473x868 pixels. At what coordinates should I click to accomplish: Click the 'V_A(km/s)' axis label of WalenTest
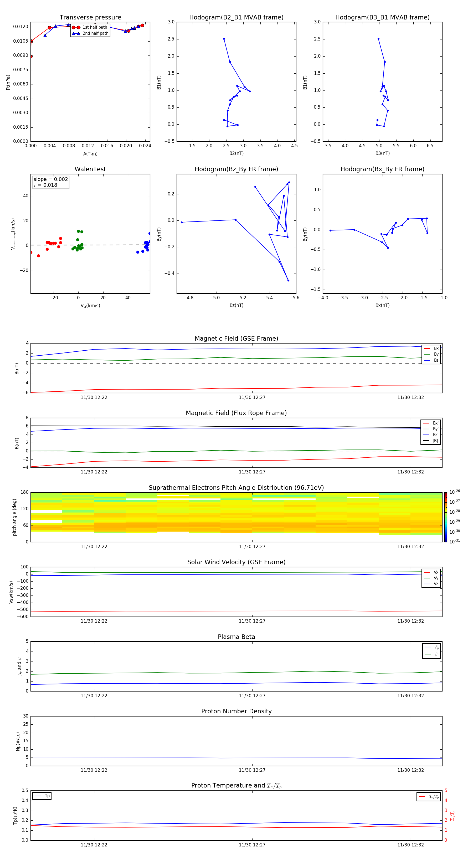[90, 306]
